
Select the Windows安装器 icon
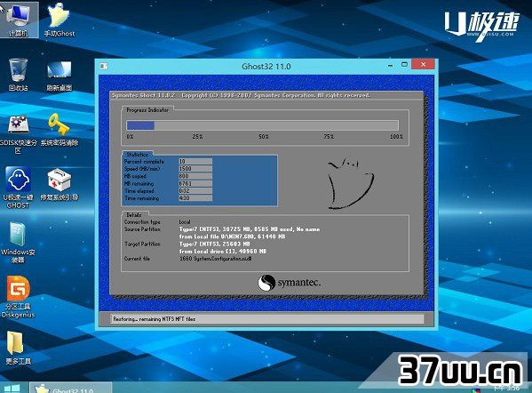coord(19,243)
